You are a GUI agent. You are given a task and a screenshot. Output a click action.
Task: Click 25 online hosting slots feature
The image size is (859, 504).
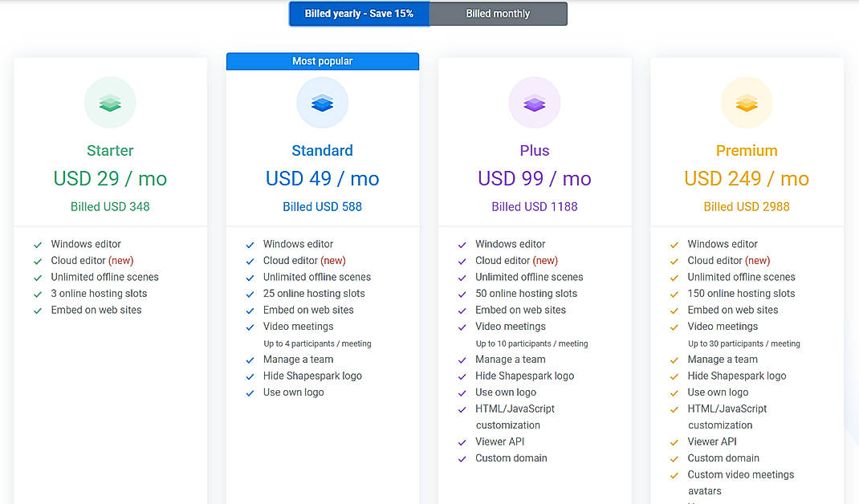(314, 294)
